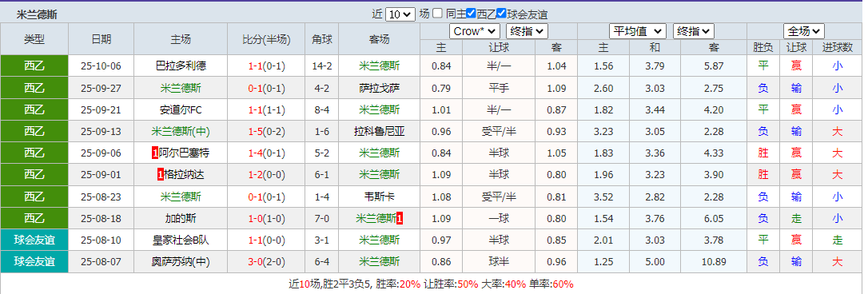Image resolution: width=868 pixels, height=294 pixels.
Task: Click the 球会友谊 tag for 25-08-10
Action: 34,240
